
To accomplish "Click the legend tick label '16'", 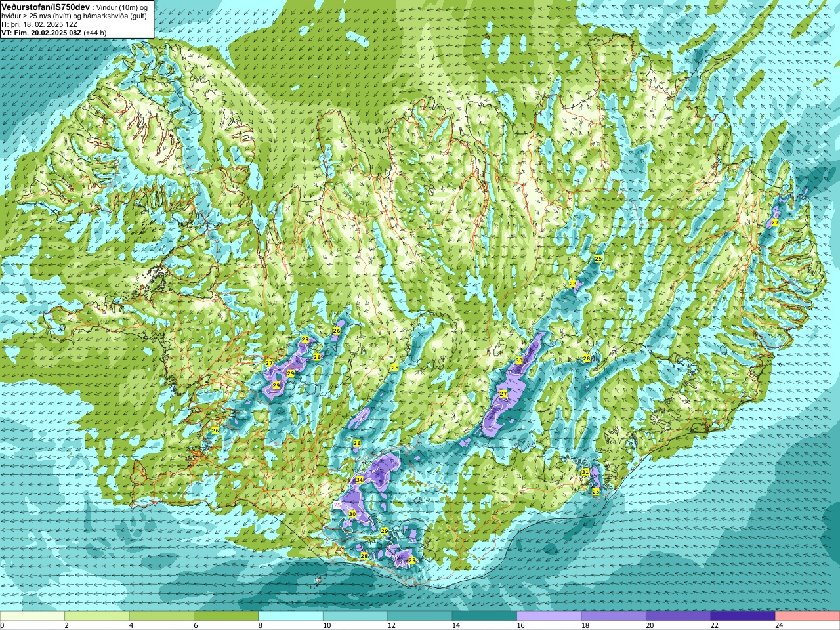I will 520,625.
